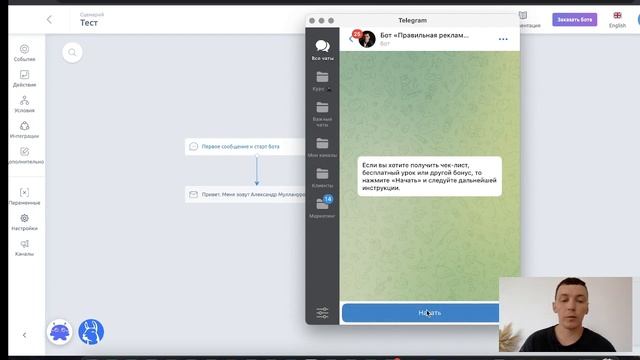Open the documentation book icon

tap(523, 16)
